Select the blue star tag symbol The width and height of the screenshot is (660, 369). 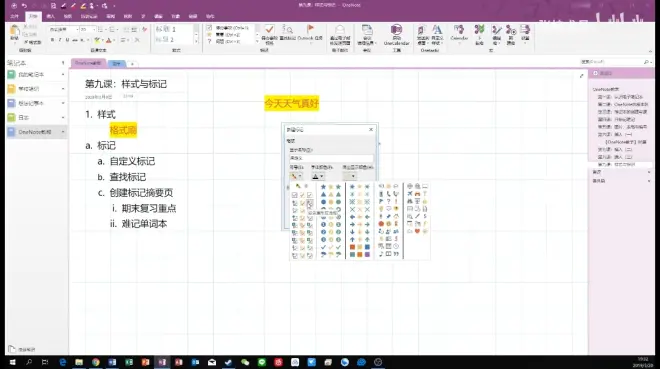tap(323, 186)
